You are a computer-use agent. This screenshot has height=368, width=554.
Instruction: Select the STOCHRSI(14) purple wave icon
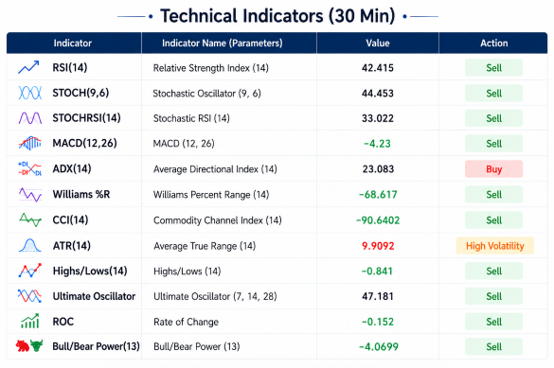pyautogui.click(x=30, y=118)
